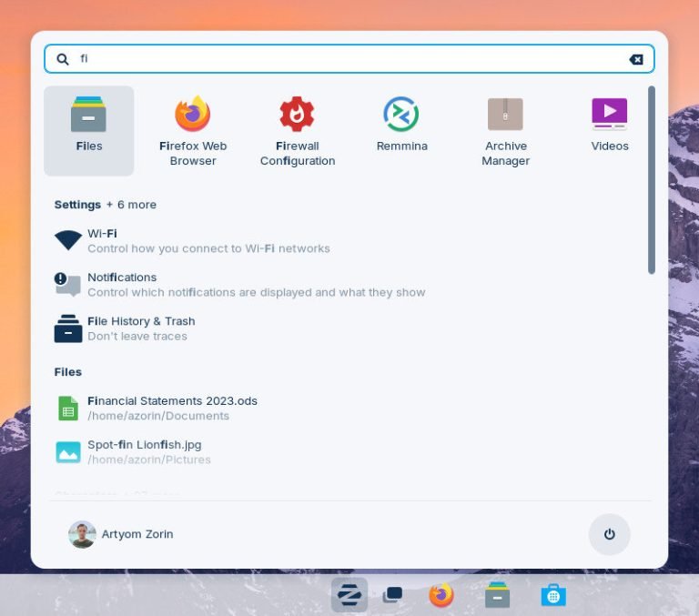Open Firewall Configuration app
Screen dimensions: 699x616
pos(298,131)
